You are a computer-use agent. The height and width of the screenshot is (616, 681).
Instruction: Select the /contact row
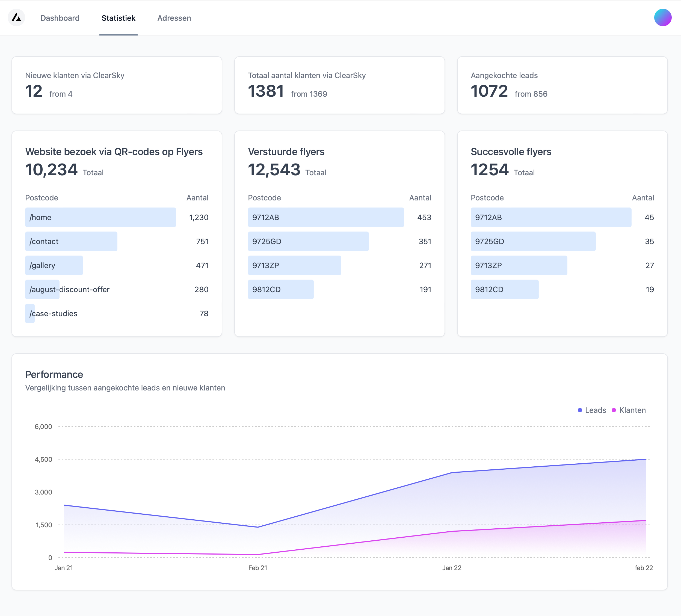(117, 241)
